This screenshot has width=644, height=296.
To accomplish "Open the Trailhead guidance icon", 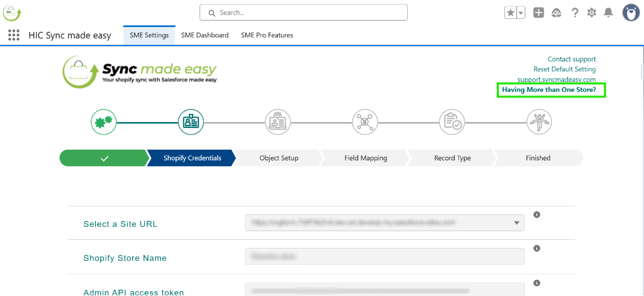I will click(x=557, y=13).
